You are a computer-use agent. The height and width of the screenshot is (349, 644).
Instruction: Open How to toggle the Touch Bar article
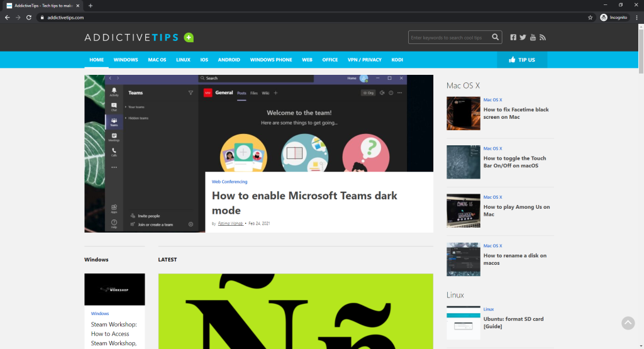click(514, 162)
